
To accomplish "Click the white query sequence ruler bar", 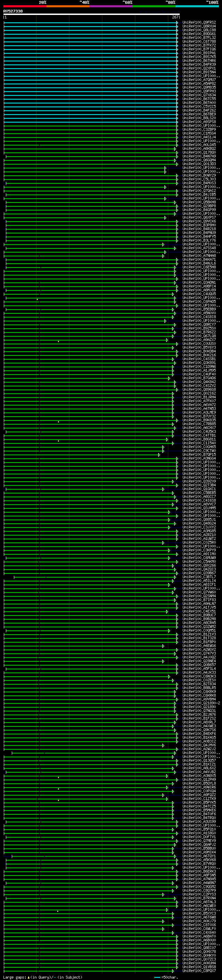I will tap(92, 14).
